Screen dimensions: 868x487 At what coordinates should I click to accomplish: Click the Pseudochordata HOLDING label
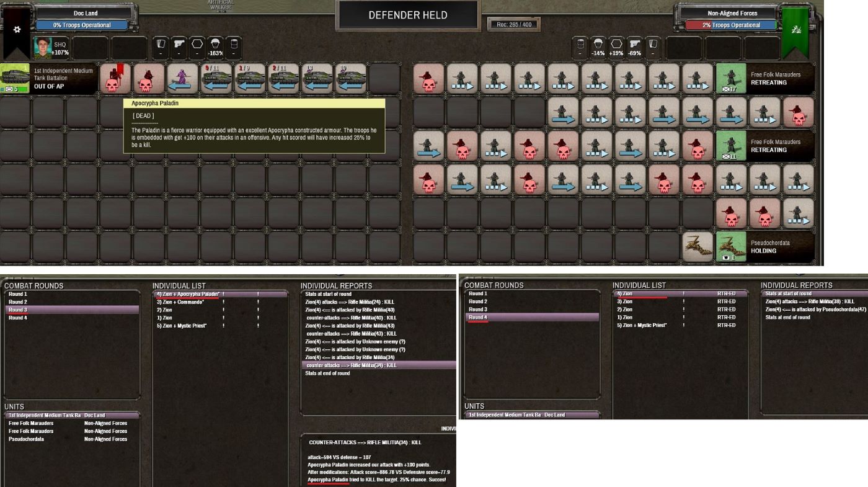pos(764,251)
